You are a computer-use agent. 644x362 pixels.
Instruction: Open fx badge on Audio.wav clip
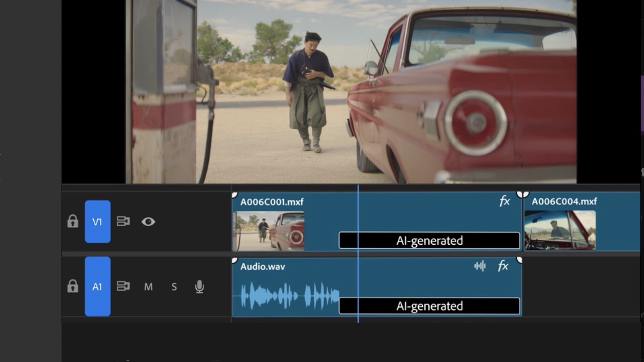[503, 266]
